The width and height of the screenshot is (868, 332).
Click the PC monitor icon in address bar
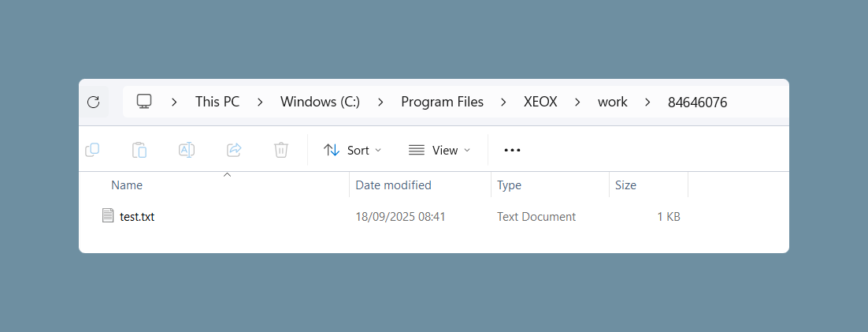144,102
